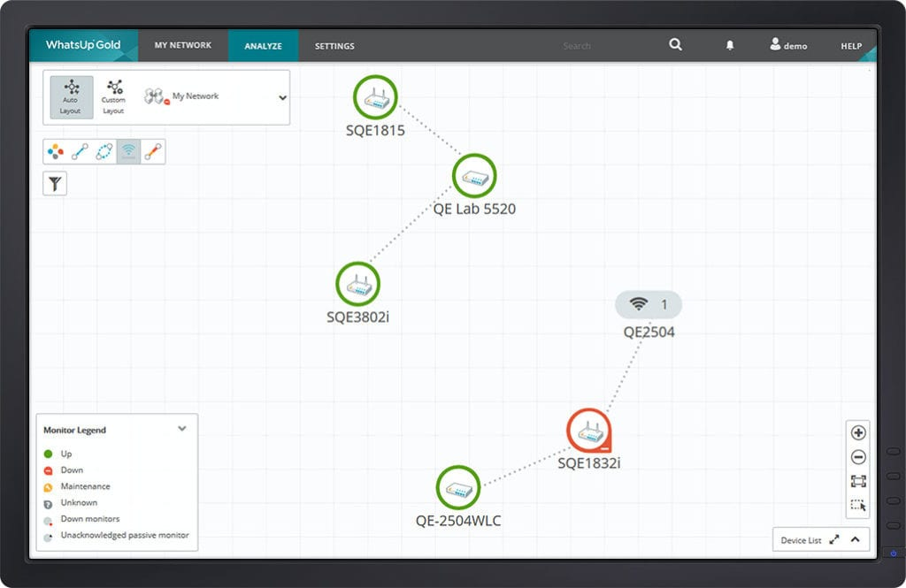Click the QE2504 label
The image size is (906, 588).
click(649, 332)
